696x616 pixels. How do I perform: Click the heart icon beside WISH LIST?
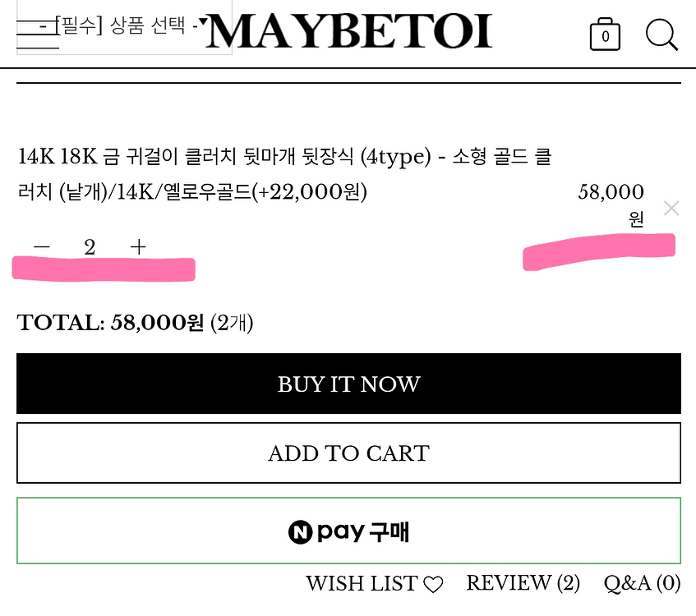point(433,584)
